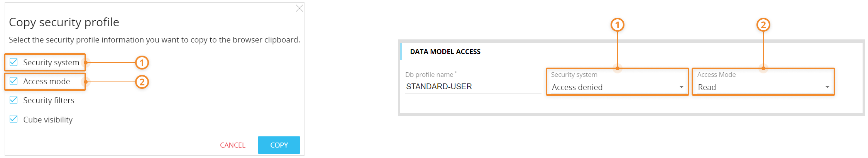868x158 pixels.
Task: Disable the Security filters checkbox
Action: tap(14, 100)
